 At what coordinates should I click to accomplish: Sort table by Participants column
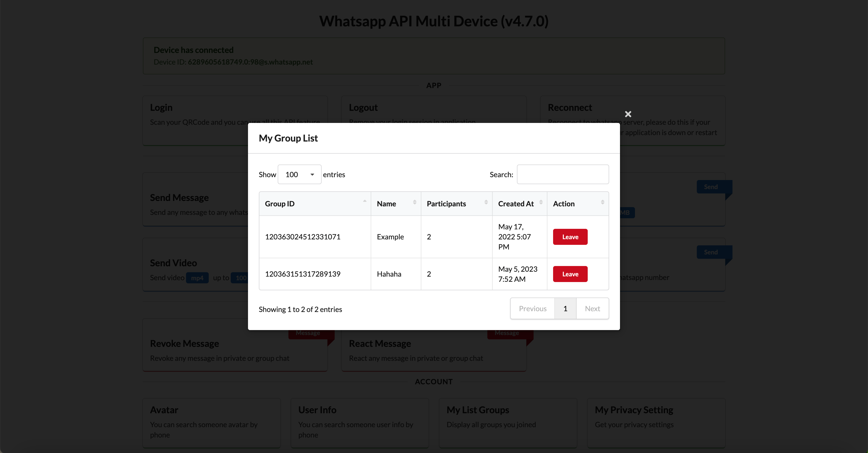456,204
